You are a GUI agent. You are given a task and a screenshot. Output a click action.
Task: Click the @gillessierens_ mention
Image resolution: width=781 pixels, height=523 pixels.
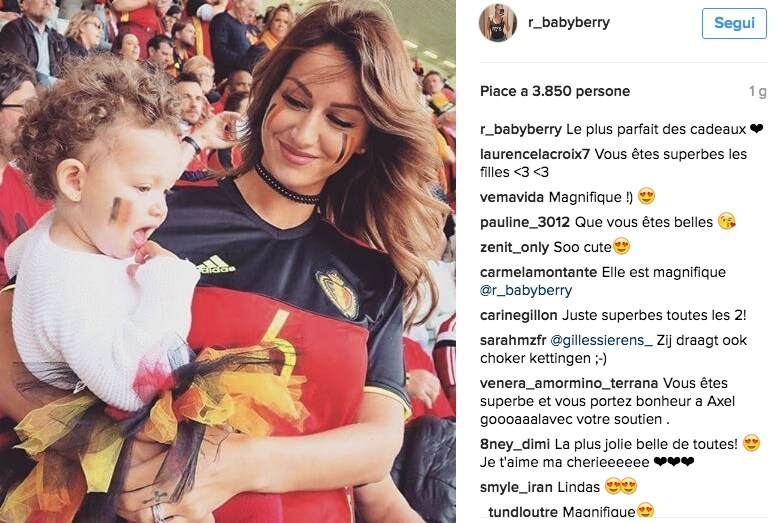click(x=601, y=340)
